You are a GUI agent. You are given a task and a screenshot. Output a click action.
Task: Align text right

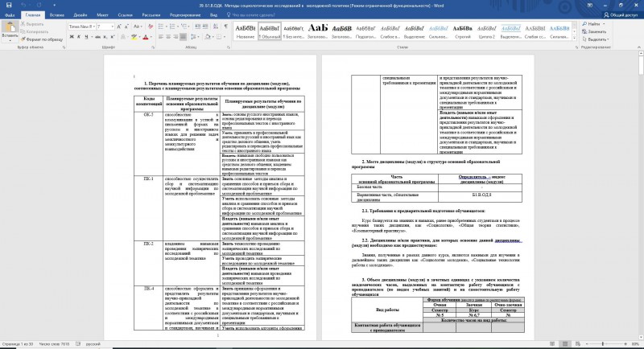(x=175, y=37)
